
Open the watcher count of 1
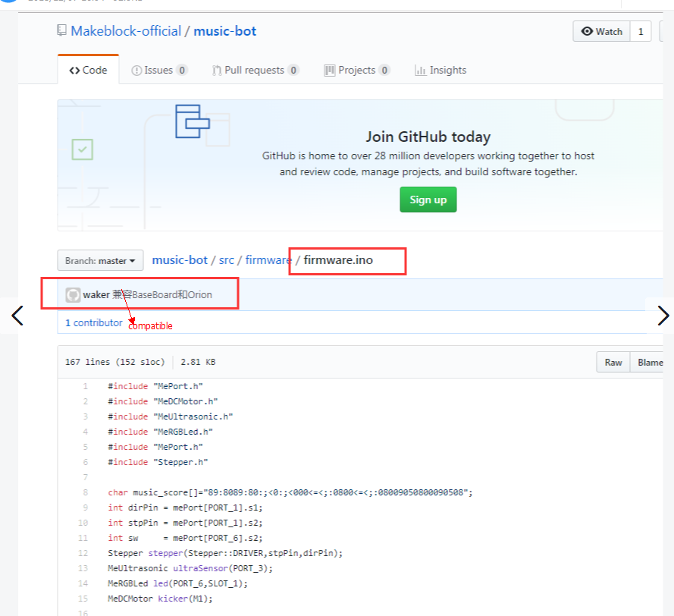coord(641,31)
